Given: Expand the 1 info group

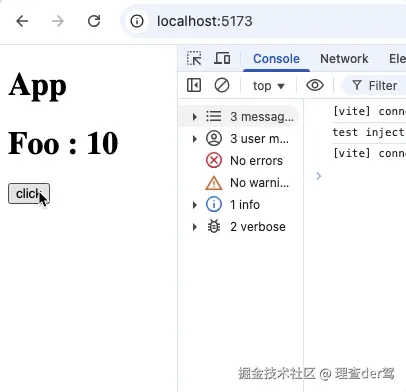Looking at the screenshot, I should point(195,205).
